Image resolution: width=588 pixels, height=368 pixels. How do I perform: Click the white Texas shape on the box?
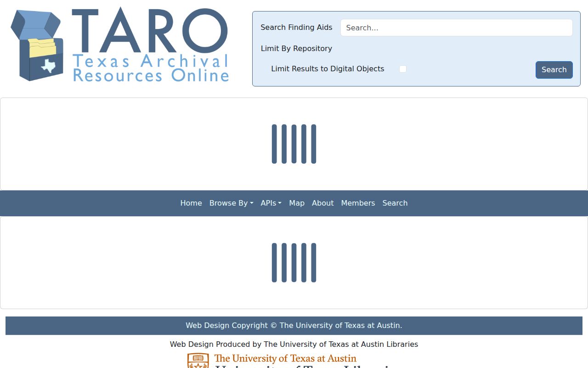click(48, 66)
